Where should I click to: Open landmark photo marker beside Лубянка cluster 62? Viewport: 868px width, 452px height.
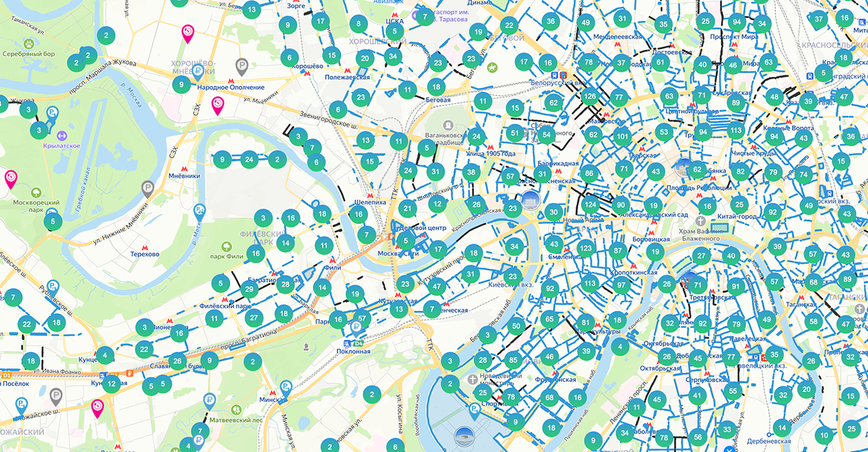pyautogui.click(x=684, y=166)
